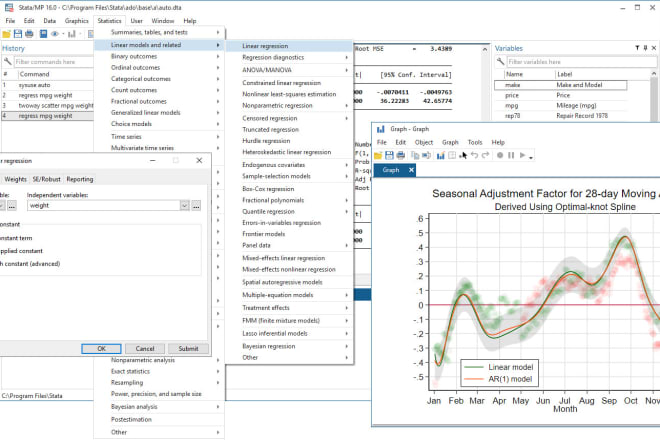Open the Graphics menu in the menu bar

click(x=77, y=21)
